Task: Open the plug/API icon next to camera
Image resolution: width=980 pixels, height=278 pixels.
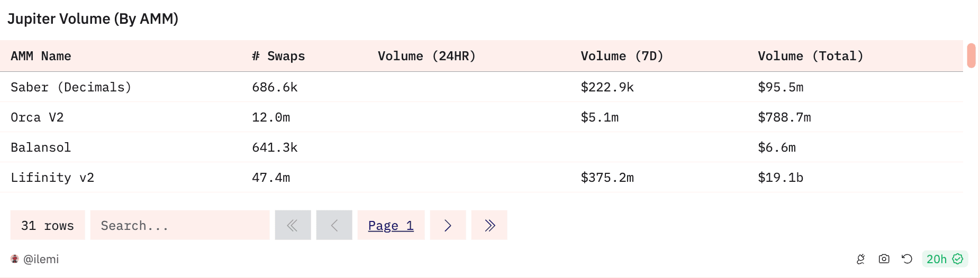Action: [x=861, y=259]
